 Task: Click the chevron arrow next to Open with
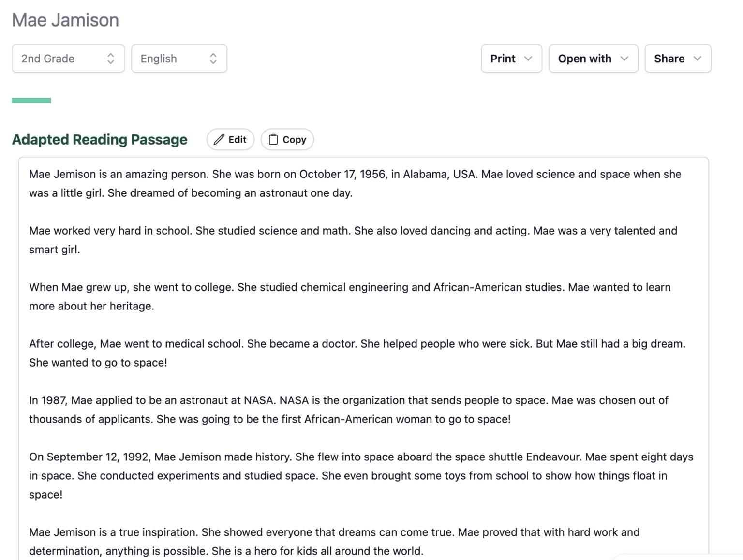tap(624, 59)
